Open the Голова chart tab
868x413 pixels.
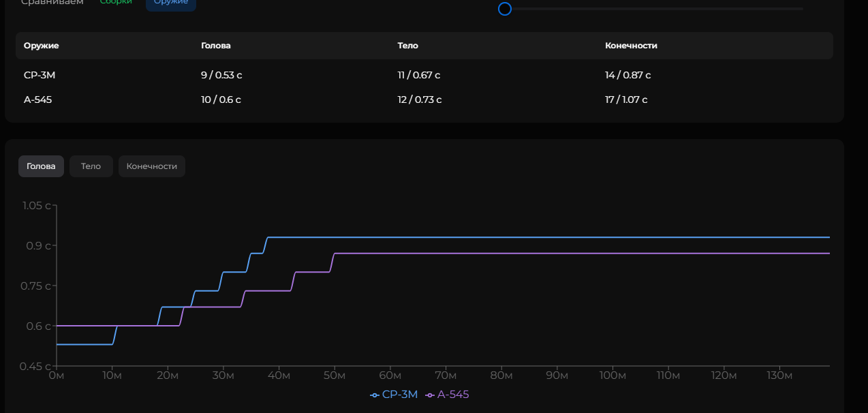[41, 166]
